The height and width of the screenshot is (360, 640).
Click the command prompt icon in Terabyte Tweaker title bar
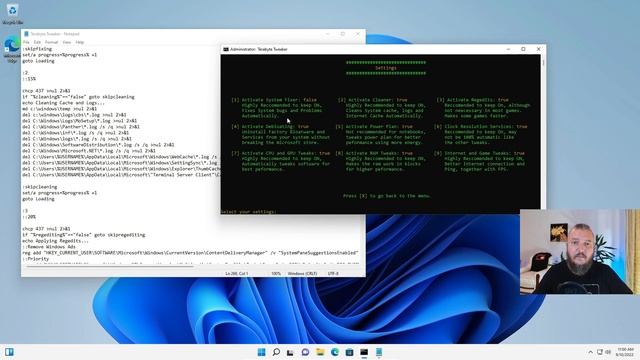[x=226, y=49]
